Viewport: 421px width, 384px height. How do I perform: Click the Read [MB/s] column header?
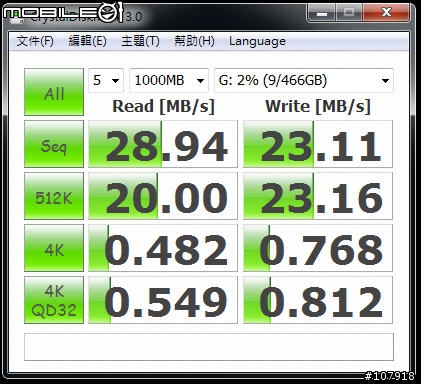pos(163,107)
